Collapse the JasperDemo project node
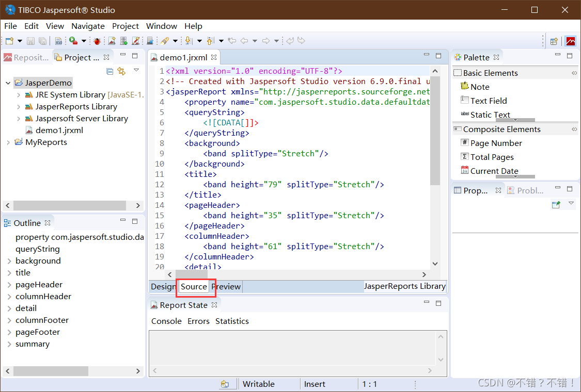The width and height of the screenshot is (581, 392). point(8,83)
